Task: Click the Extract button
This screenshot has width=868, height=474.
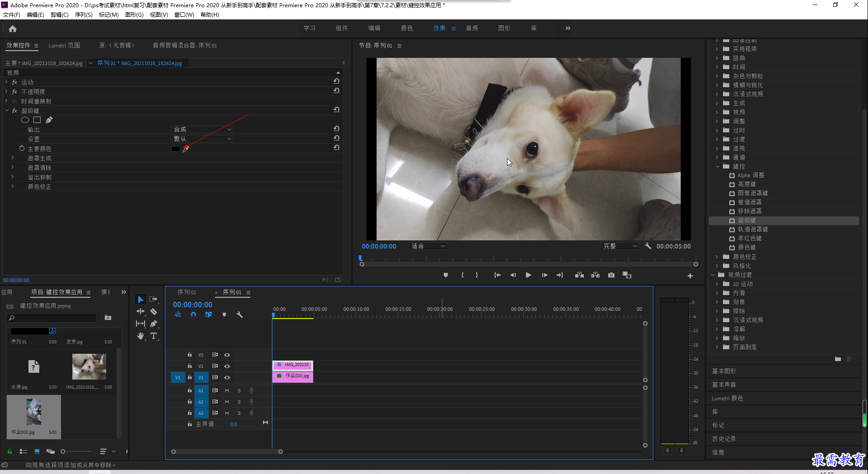Action: click(x=595, y=275)
